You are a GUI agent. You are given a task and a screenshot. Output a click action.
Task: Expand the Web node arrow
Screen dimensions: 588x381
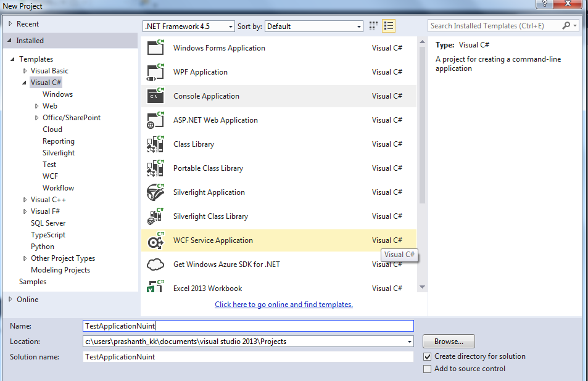click(x=37, y=106)
